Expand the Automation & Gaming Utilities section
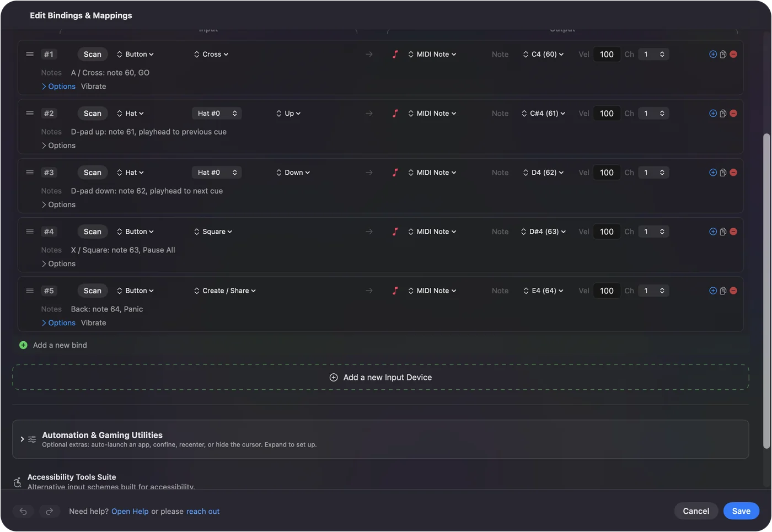 pos(22,439)
